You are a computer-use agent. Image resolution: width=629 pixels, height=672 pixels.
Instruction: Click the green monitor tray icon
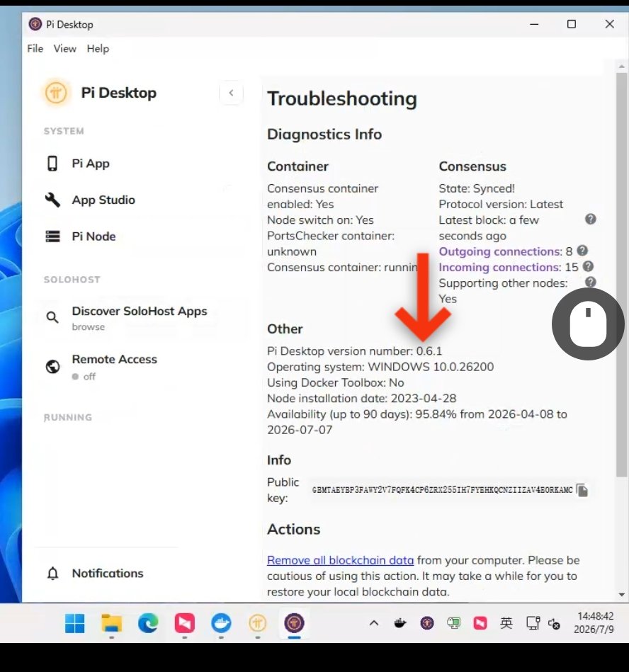453,623
